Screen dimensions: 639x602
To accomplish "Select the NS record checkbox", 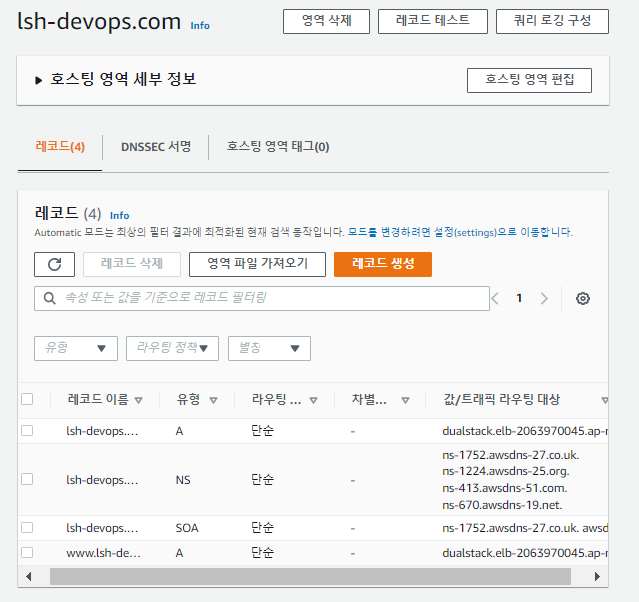I will 27,479.
